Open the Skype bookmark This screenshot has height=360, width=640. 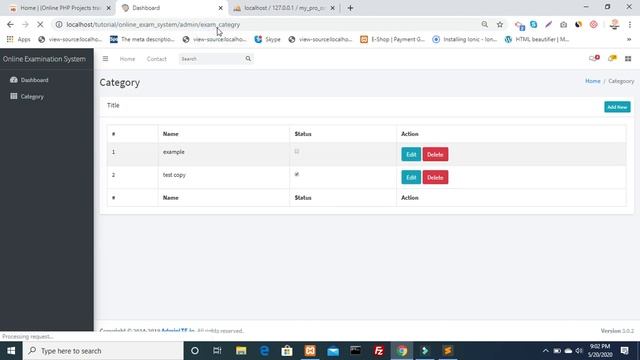267,39
